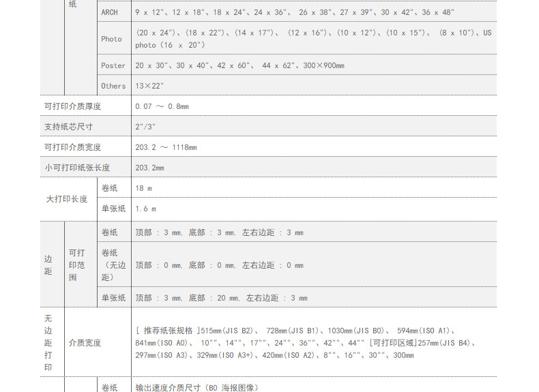Click the 介质宽度 label in borderless section
This screenshot has height=392, width=539.
tap(85, 343)
